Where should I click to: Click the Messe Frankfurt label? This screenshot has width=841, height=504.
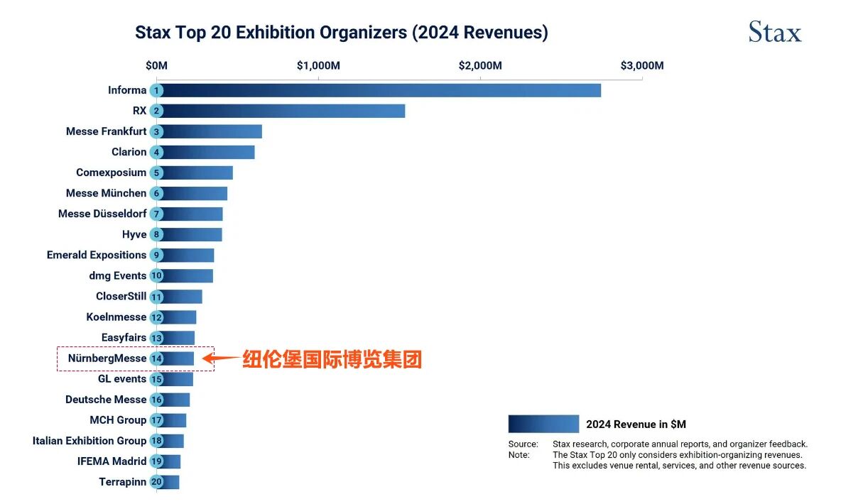click(106, 131)
